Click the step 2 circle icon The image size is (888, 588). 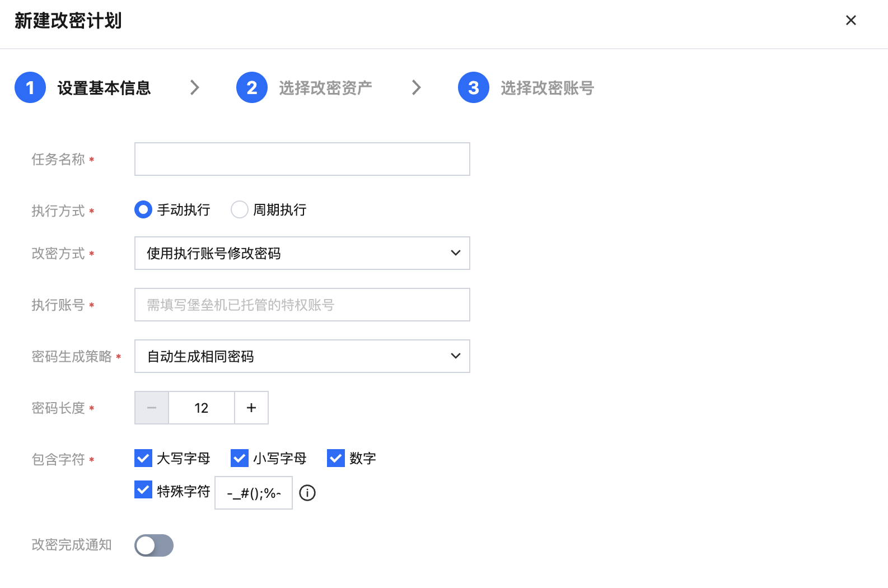click(x=252, y=88)
